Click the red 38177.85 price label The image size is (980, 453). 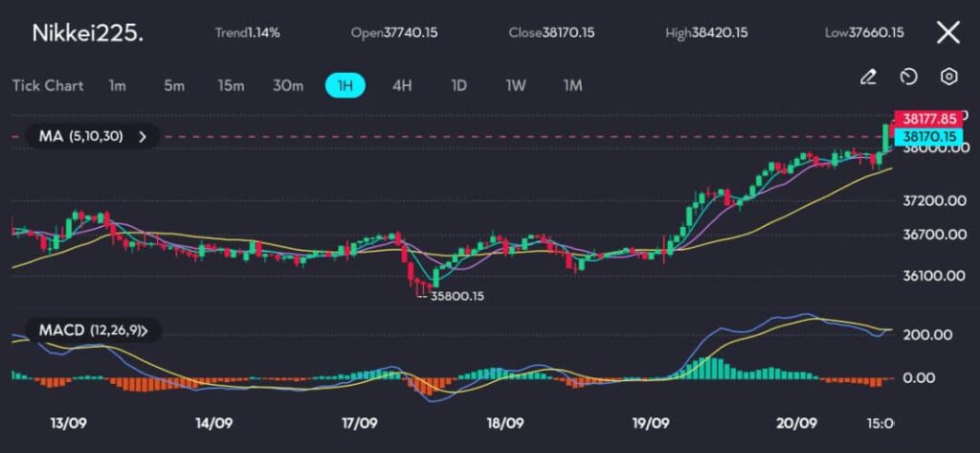point(925,120)
